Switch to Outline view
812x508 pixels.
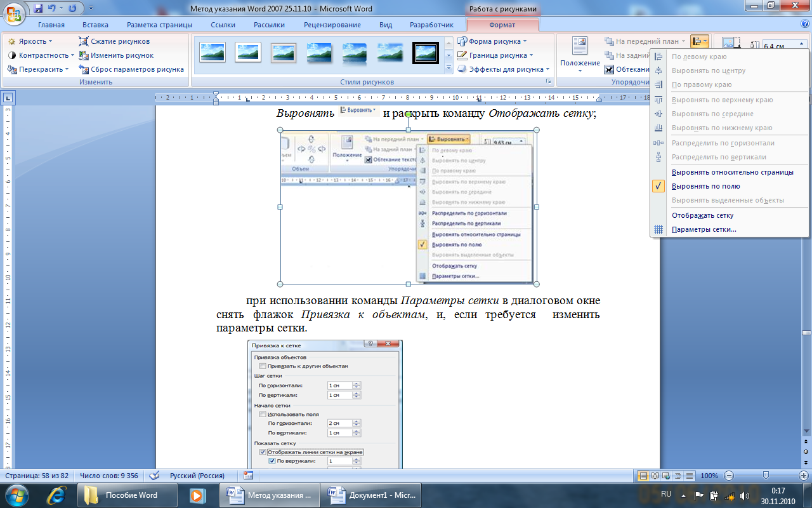pos(678,476)
